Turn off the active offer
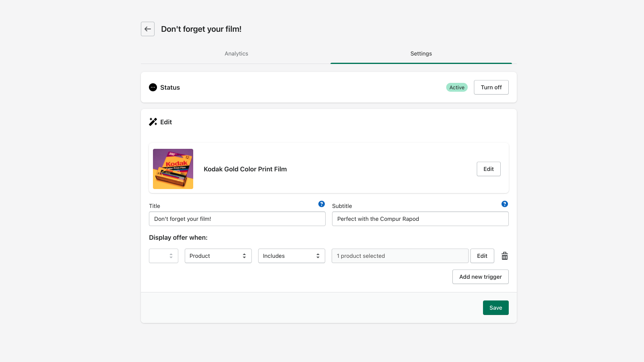This screenshot has height=362, width=644. click(491, 87)
